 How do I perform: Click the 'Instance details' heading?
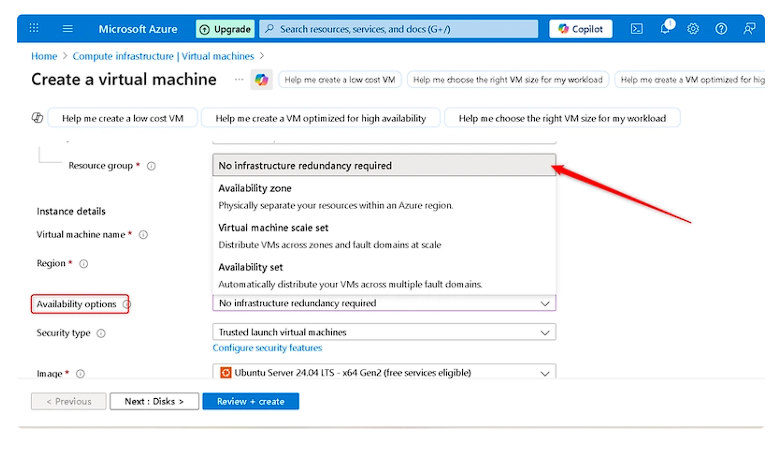(71, 211)
